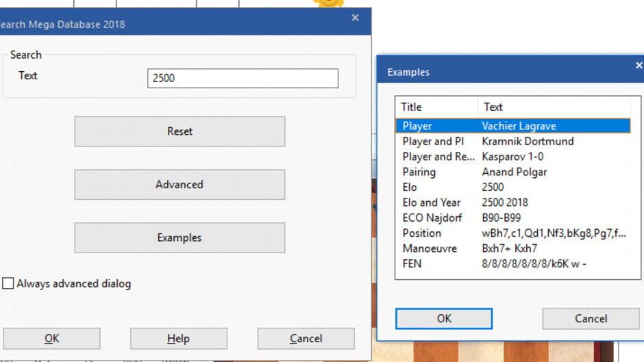
Task: Select the Player and Pl Kramnik Dortmund row
Action: coord(513,141)
